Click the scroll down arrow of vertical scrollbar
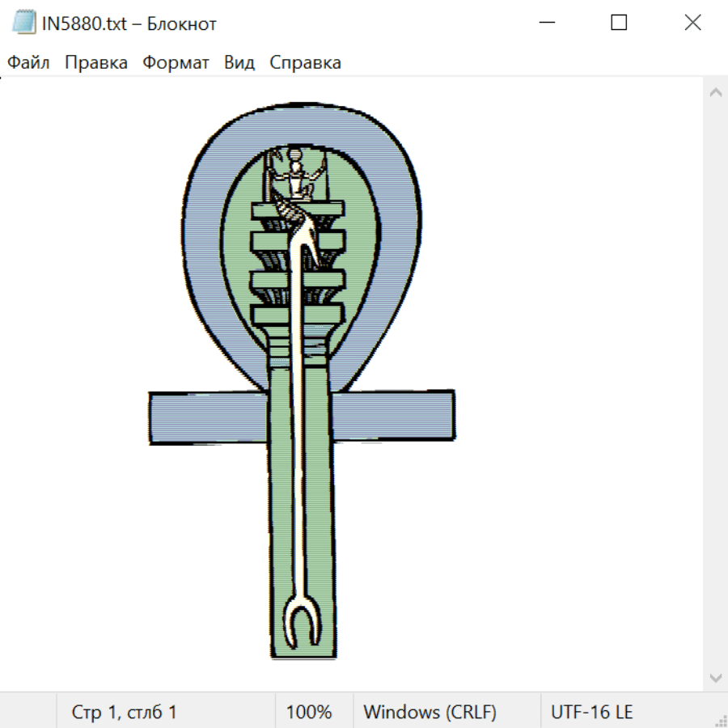 715,677
